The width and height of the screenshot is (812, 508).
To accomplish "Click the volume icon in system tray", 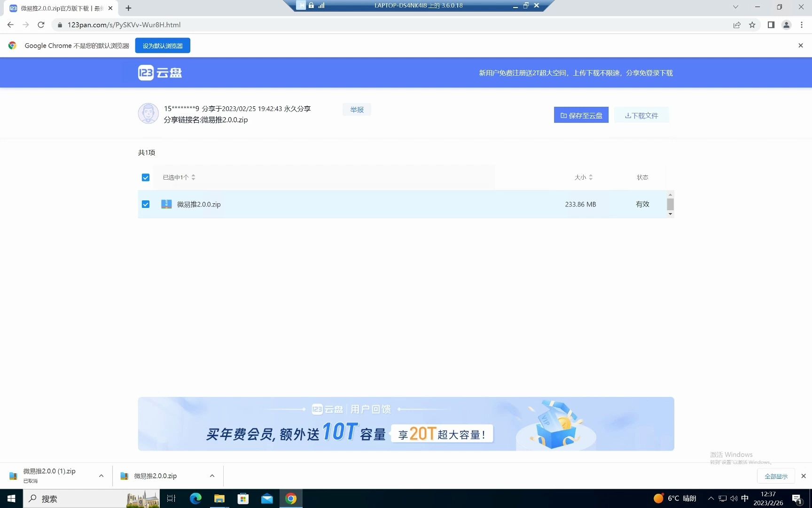I will (734, 499).
